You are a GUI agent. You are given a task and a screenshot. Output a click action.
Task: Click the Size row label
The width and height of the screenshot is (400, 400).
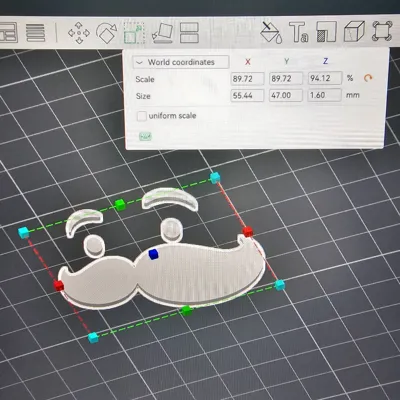click(x=143, y=96)
